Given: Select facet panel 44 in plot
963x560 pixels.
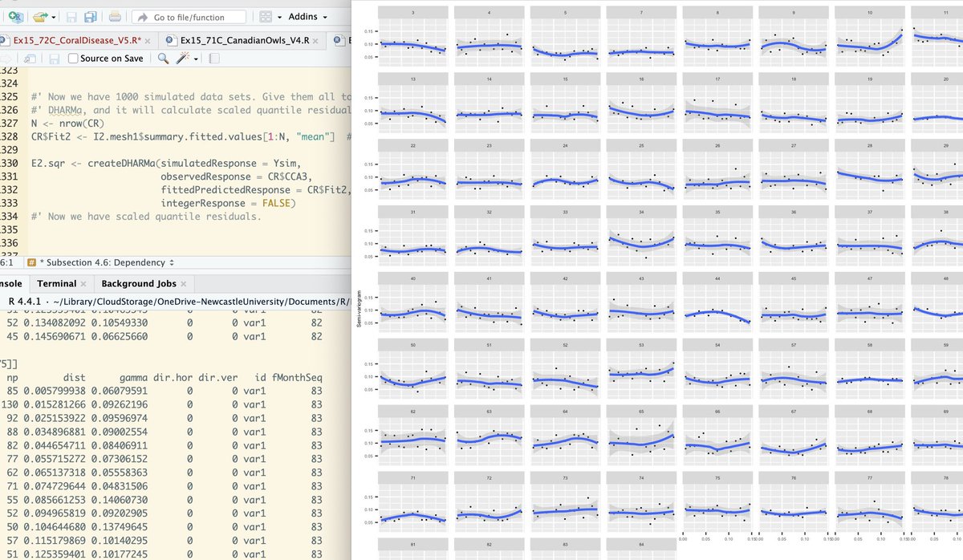Looking at the screenshot, I should [718, 302].
